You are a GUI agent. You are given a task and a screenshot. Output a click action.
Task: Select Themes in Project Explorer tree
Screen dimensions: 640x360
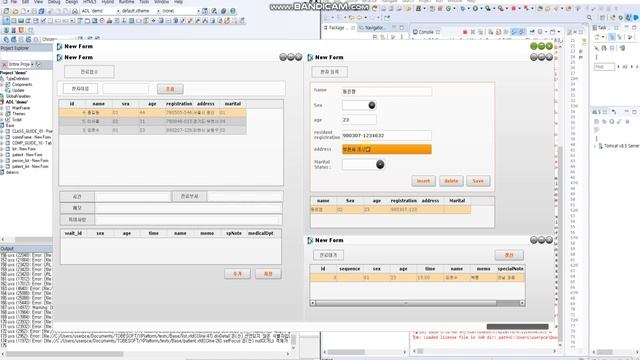pos(19,114)
